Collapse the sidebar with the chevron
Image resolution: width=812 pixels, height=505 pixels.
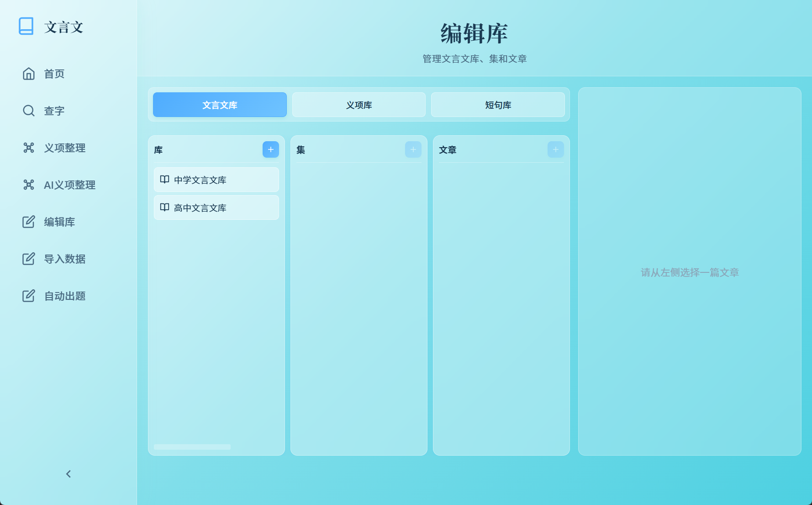pyautogui.click(x=68, y=474)
